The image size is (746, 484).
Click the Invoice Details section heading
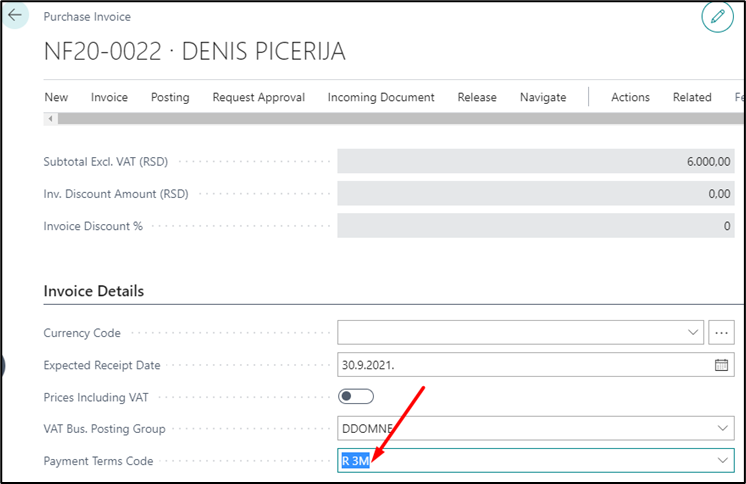tap(94, 291)
